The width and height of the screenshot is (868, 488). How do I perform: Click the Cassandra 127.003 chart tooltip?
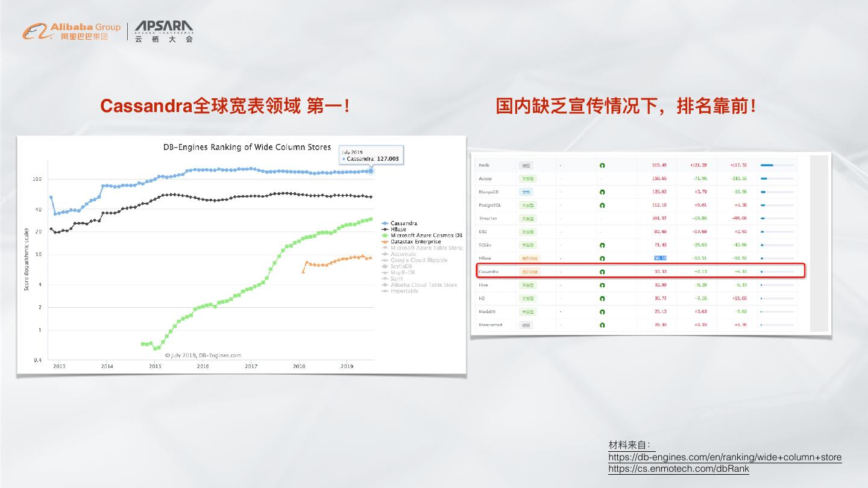pyautogui.click(x=371, y=155)
